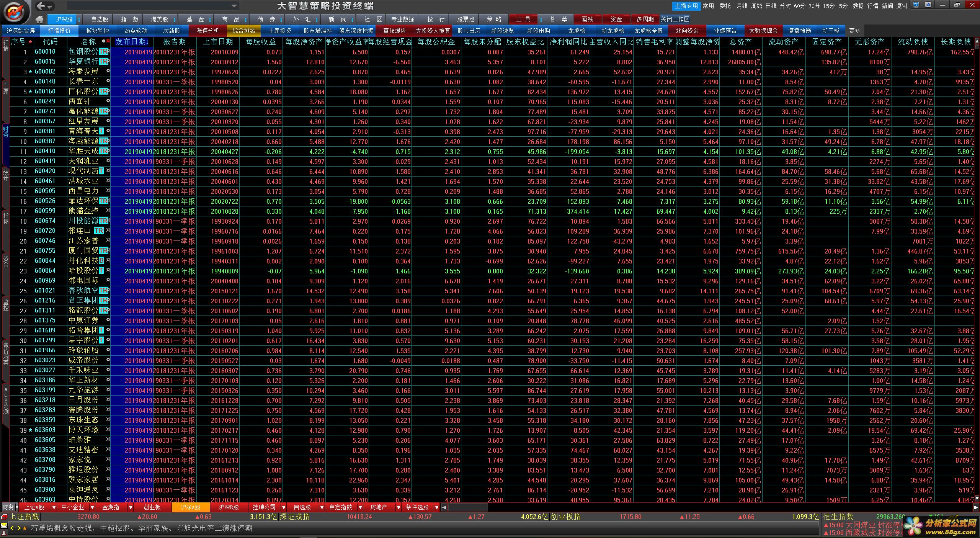980x538 pixels.
Task: Click the orange star icon in news ticker
Action: (x=25, y=528)
